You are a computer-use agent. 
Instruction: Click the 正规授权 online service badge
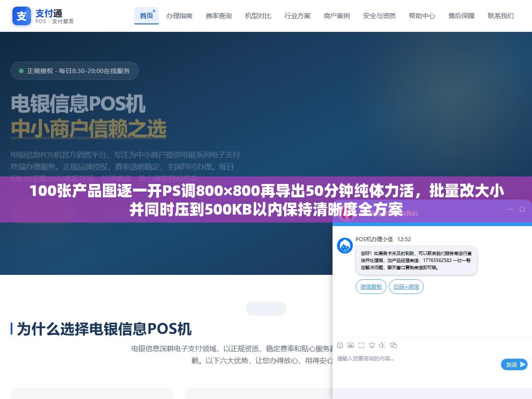(74, 70)
